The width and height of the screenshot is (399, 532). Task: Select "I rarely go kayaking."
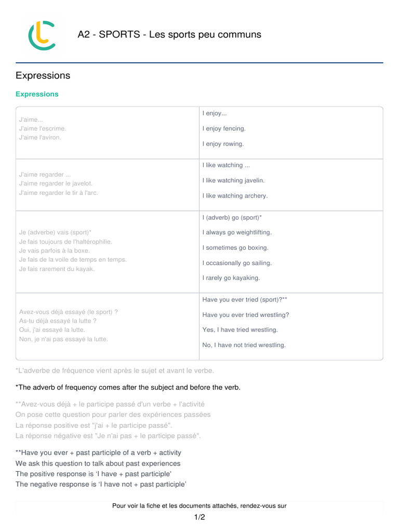231,278
